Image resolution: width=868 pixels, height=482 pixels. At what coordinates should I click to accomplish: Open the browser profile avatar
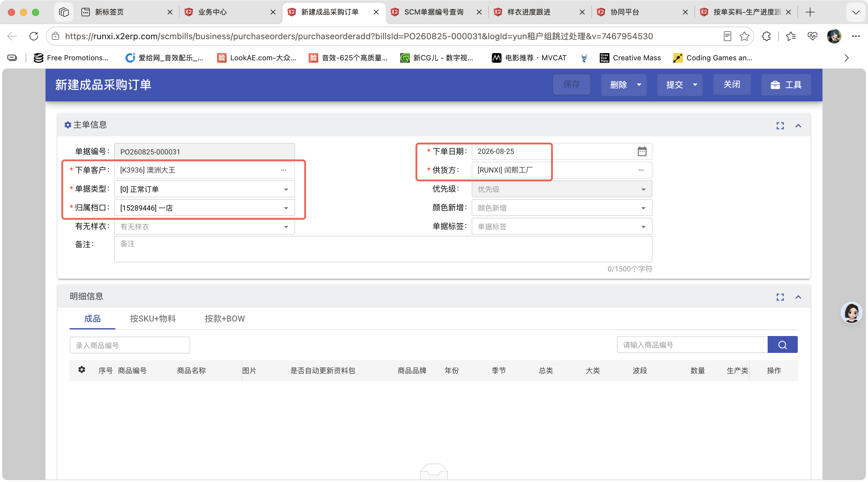click(x=834, y=36)
